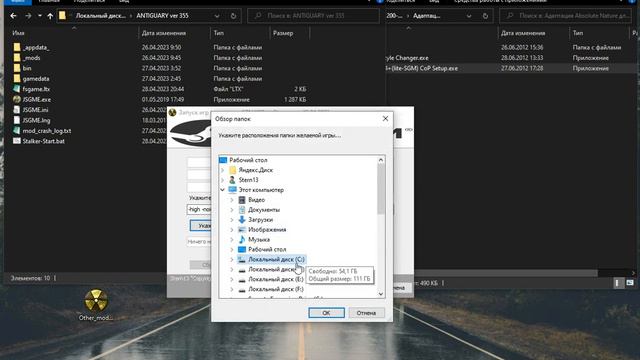The width and height of the screenshot is (640, 360).
Task: Select the Яндекс.Диск folder icon
Action: coord(233,170)
